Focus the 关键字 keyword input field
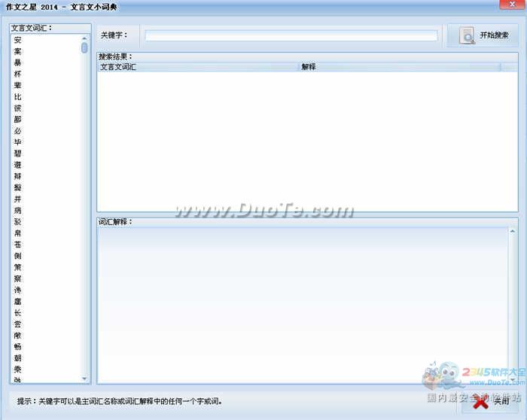This screenshot has height=420, width=527. (291, 35)
